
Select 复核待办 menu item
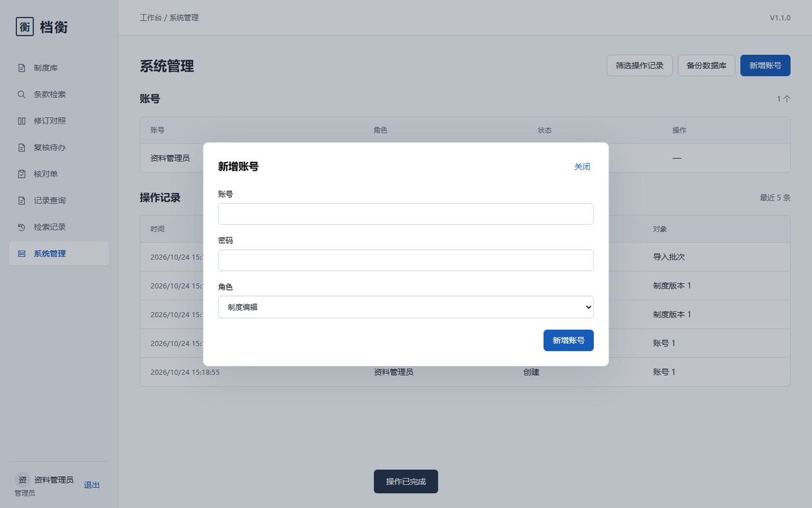pyautogui.click(x=59, y=147)
